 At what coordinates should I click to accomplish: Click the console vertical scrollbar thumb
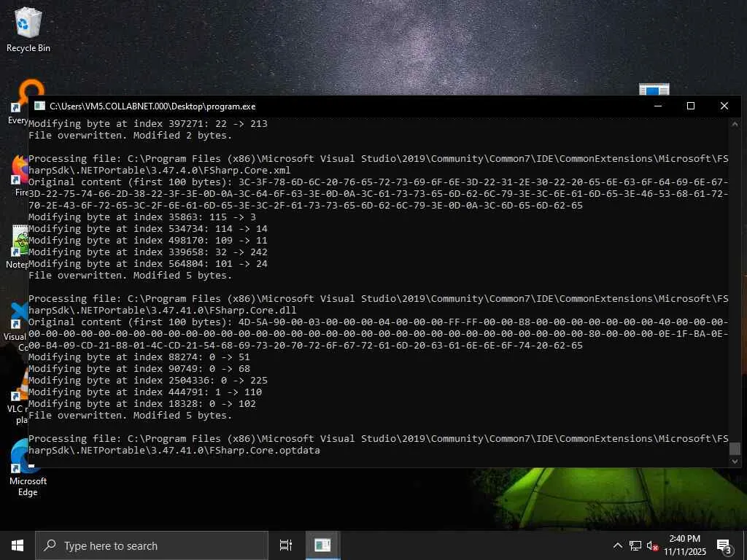tap(735, 448)
